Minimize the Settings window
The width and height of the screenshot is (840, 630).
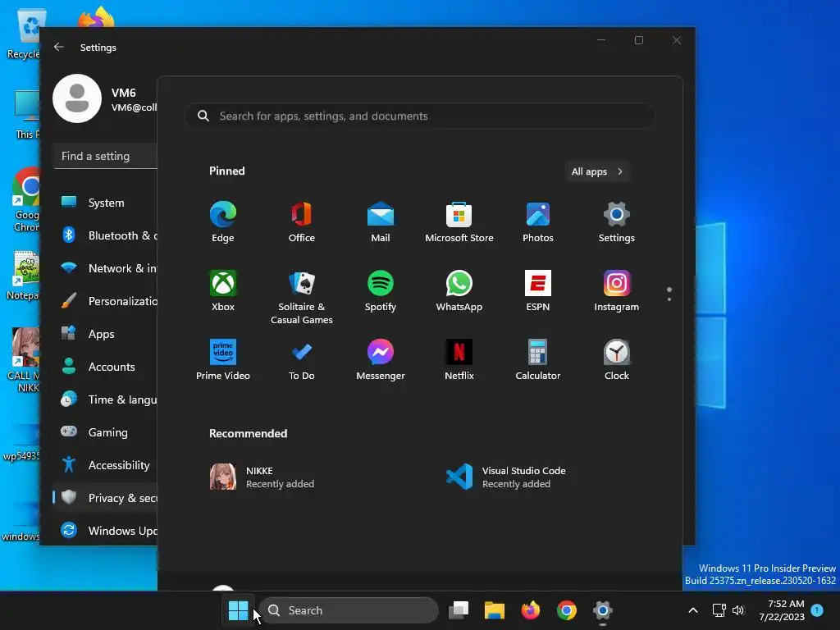(x=601, y=40)
